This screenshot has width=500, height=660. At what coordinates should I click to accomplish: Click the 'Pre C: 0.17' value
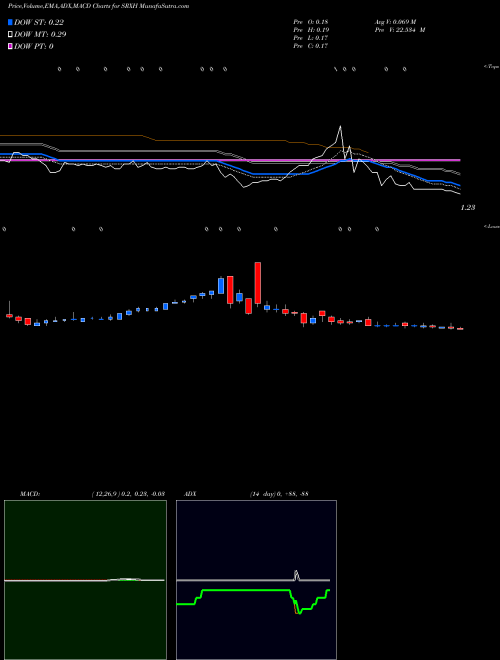pos(311,46)
